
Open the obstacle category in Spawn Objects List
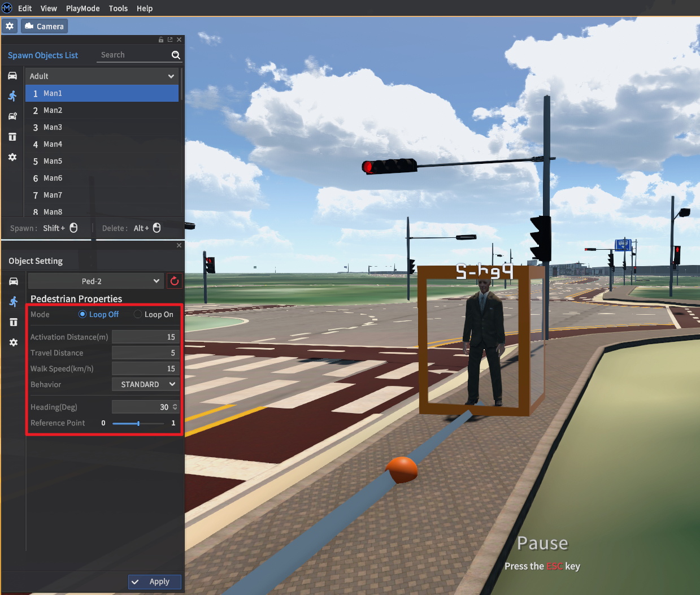point(12,137)
